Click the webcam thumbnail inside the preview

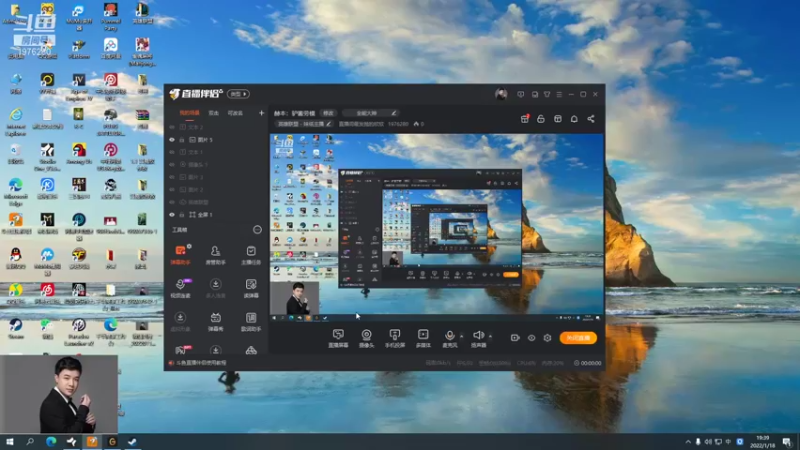(x=295, y=298)
